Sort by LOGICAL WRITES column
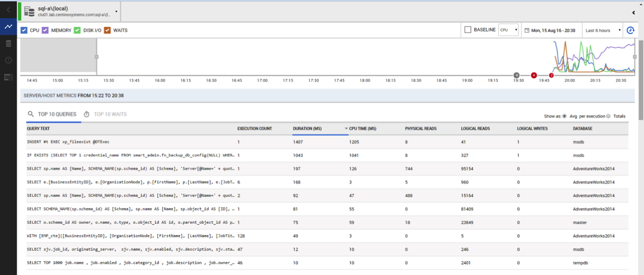This screenshot has height=275, width=644. tap(532, 128)
